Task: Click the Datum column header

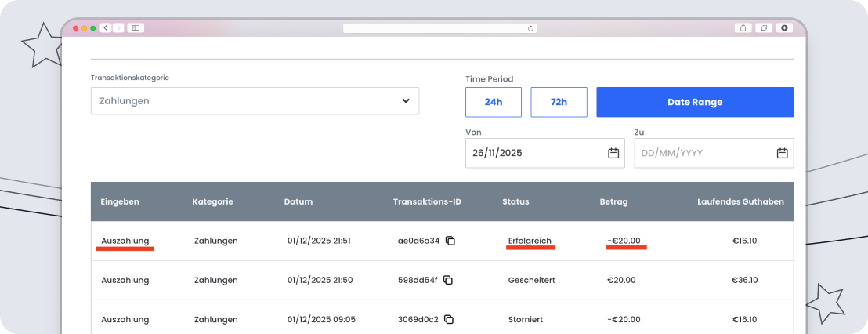Action: click(298, 201)
